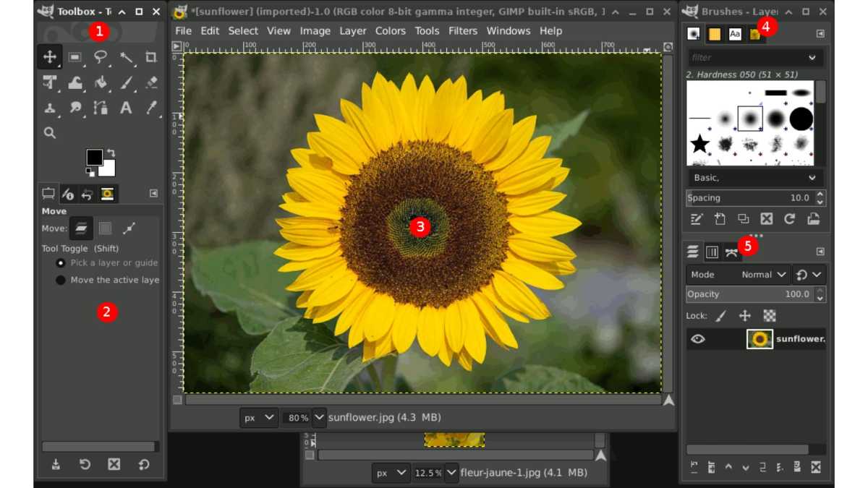Reset colors to default black and white
The width and height of the screenshot is (868, 488).
(91, 171)
